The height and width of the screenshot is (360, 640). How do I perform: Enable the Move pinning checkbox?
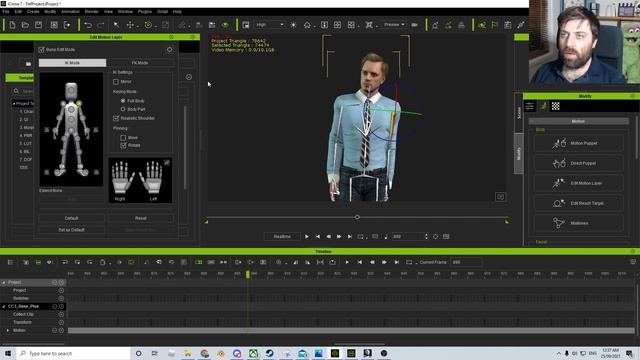tap(123, 138)
